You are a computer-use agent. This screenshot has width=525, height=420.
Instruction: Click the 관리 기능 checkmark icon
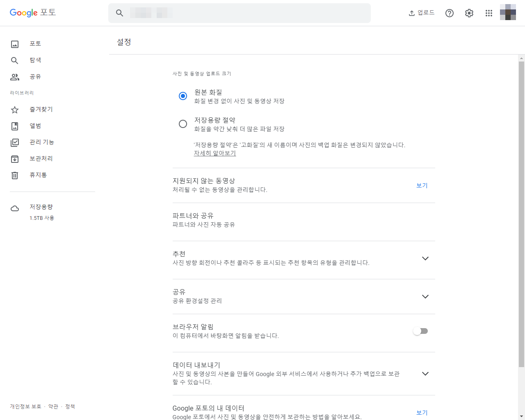coord(15,143)
